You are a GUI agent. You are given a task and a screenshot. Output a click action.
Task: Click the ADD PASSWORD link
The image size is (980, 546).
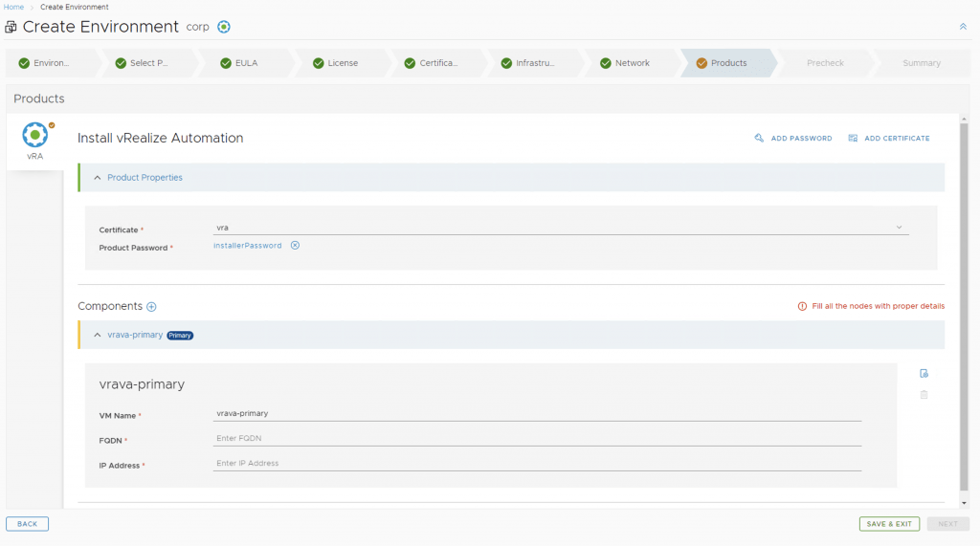pyautogui.click(x=793, y=139)
